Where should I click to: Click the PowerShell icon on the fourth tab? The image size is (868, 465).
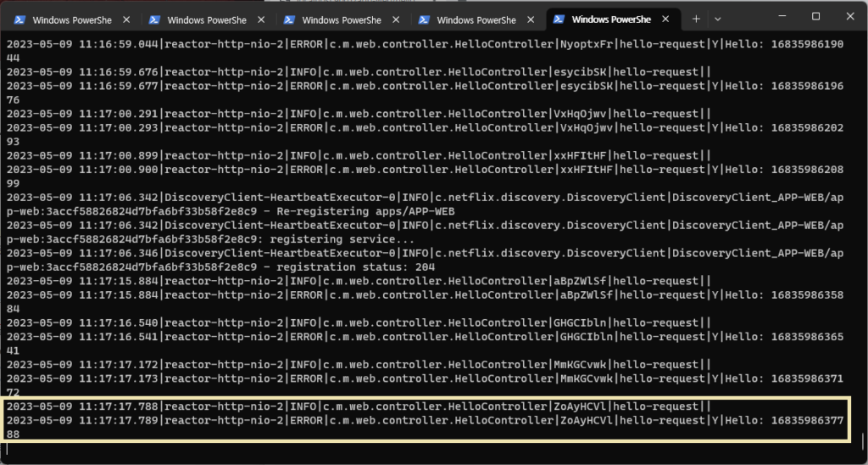point(424,20)
